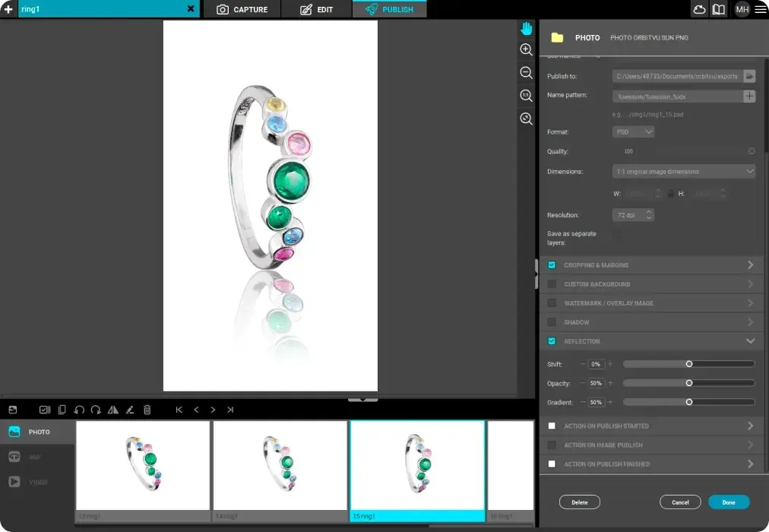Click the Done button
Viewport: 769px width, 532px height.
coord(729,502)
